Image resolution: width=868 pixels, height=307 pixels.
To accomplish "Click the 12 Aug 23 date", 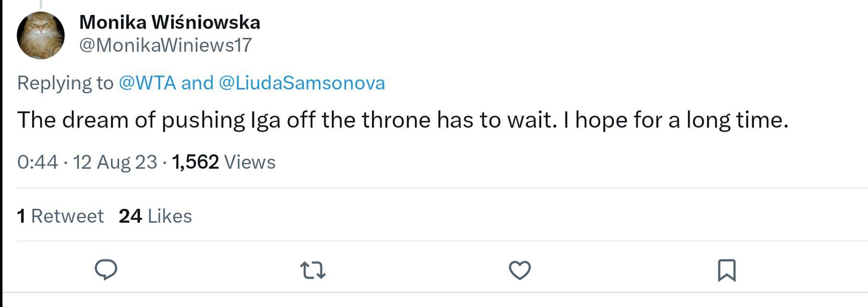I will [x=115, y=162].
